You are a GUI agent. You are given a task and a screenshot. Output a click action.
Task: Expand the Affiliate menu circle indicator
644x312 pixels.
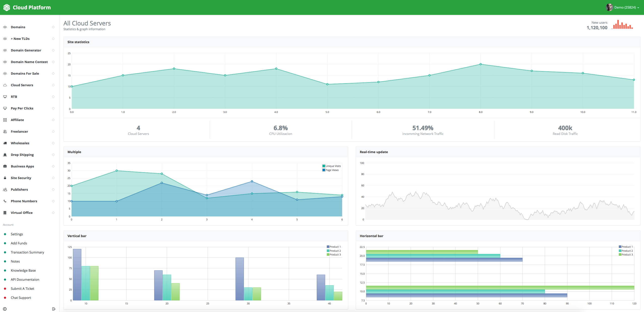click(x=53, y=120)
